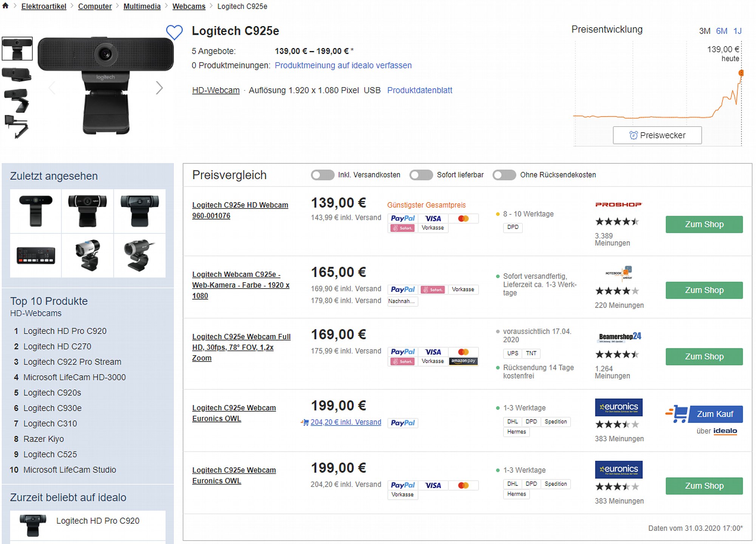Click PayPal icon for 199,00 € Zum Kauf offer
Image resolution: width=756 pixels, height=544 pixels.
[403, 423]
